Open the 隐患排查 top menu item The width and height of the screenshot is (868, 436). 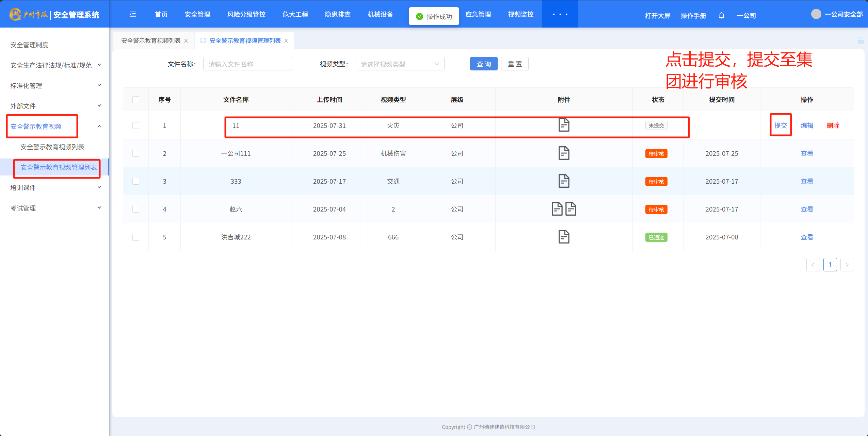pyautogui.click(x=337, y=14)
